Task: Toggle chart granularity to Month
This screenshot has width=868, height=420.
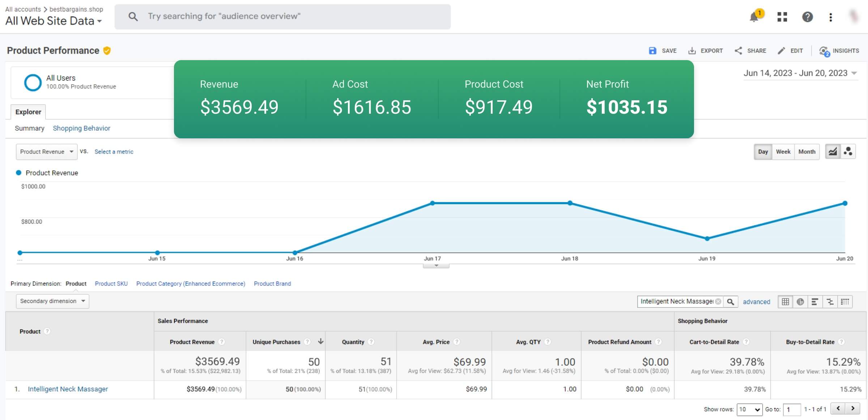Action: point(807,152)
